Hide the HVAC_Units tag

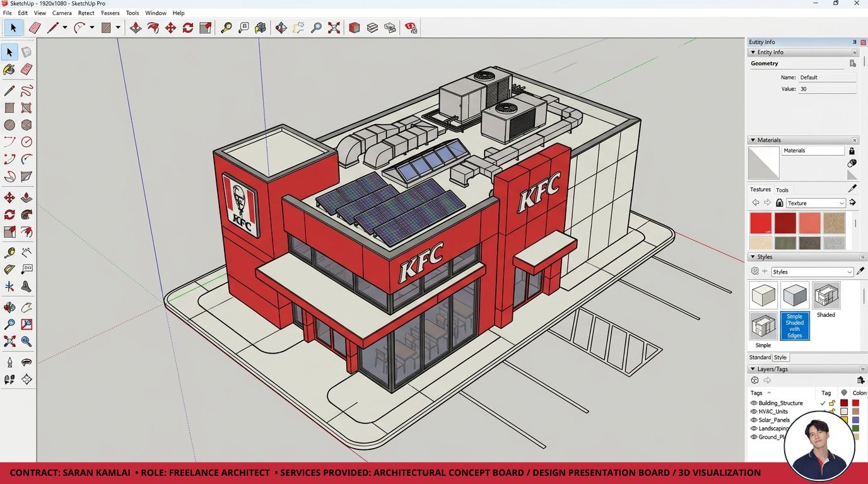point(754,412)
